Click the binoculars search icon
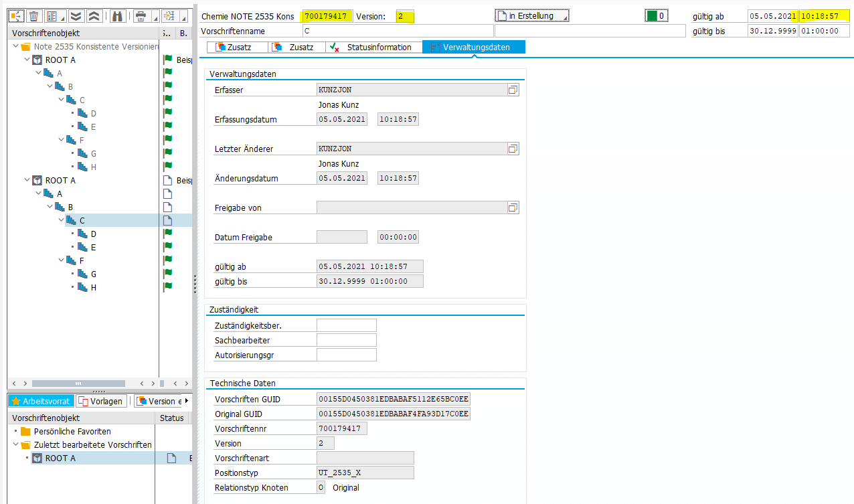Screen dimensions: 854x504 117,15
